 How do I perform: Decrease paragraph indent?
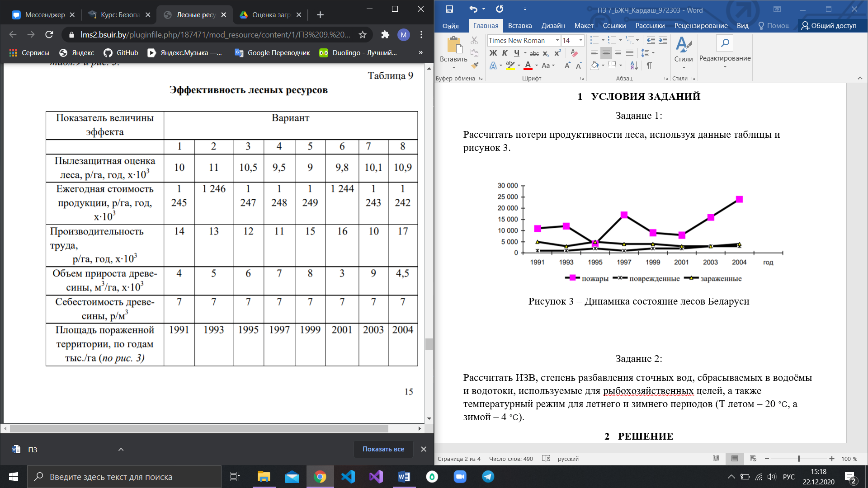[651, 41]
